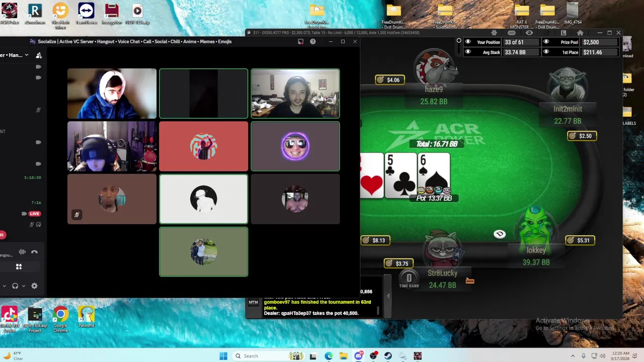
Task: Open Discord inbox icon in title bar
Action: tap(301, 41)
